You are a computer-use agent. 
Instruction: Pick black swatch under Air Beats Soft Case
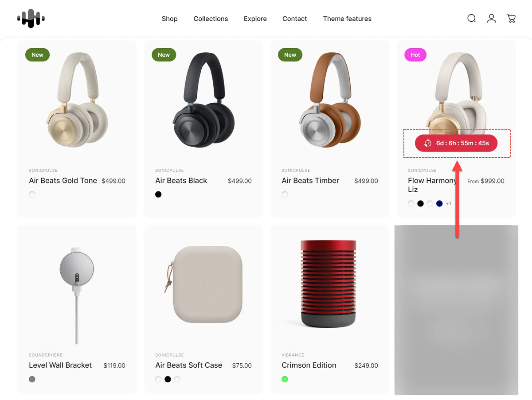tap(168, 379)
